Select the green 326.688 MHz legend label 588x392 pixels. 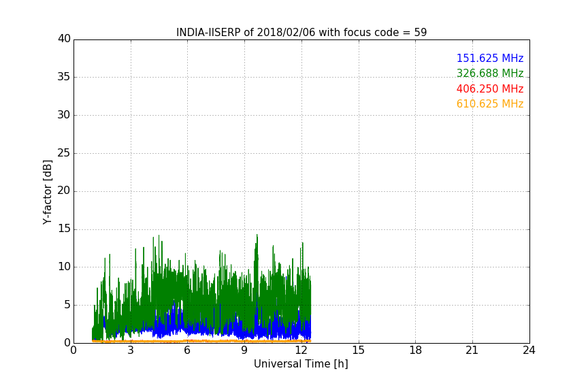[490, 73]
